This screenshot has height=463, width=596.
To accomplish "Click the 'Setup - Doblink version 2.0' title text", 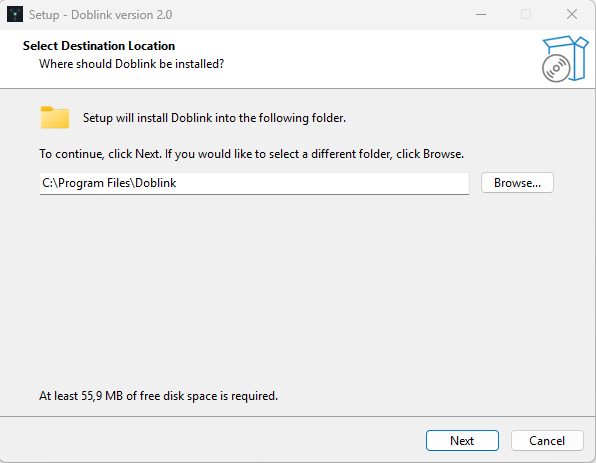I will [x=100, y=15].
